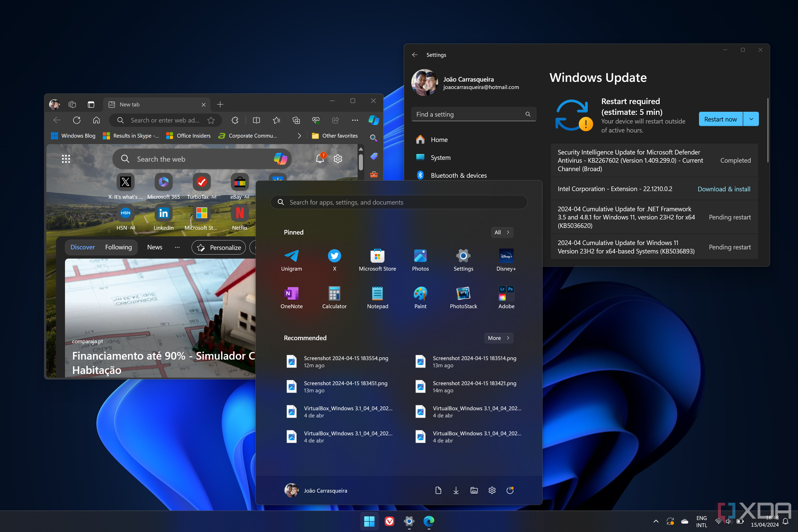
Task: Launch Paint from Start menu
Action: click(420, 294)
